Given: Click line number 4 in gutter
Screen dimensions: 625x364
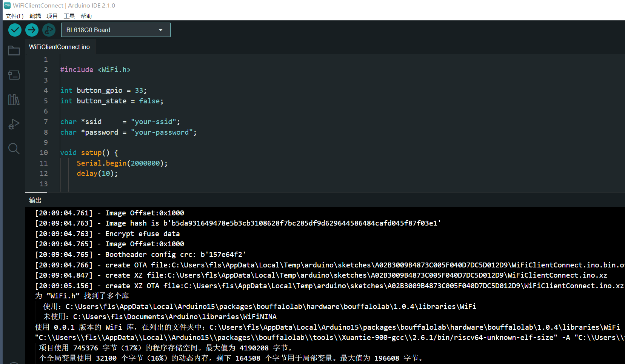Looking at the screenshot, I should [x=46, y=91].
